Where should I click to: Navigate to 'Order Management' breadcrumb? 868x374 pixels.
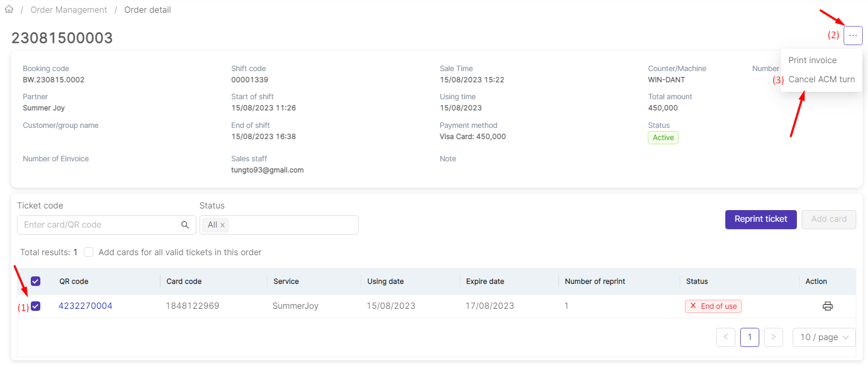[68, 10]
